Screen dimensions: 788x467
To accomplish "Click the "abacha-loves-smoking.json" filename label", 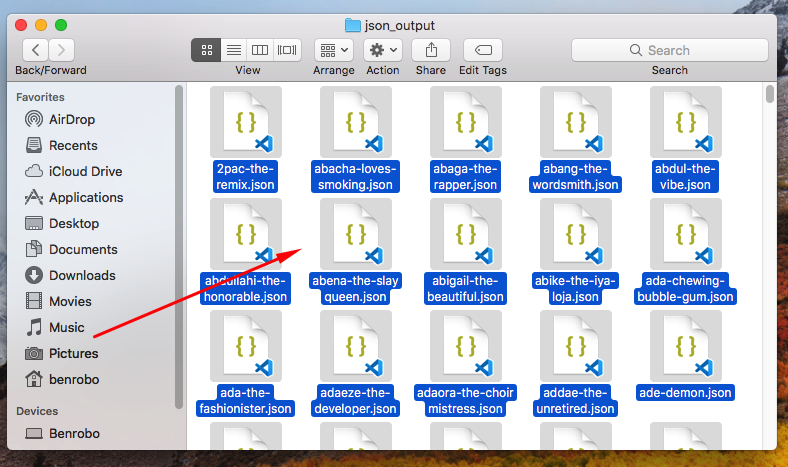I will (x=355, y=176).
